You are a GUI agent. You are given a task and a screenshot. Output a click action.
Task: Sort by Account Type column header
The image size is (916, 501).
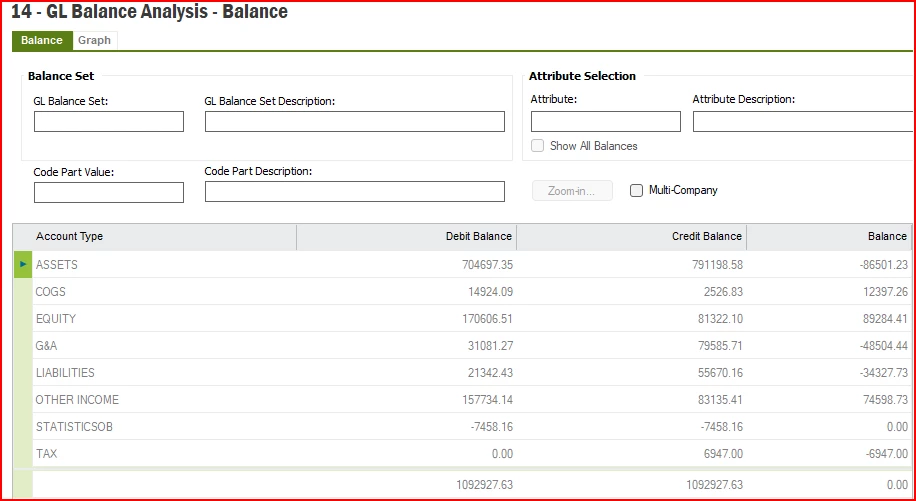point(164,236)
